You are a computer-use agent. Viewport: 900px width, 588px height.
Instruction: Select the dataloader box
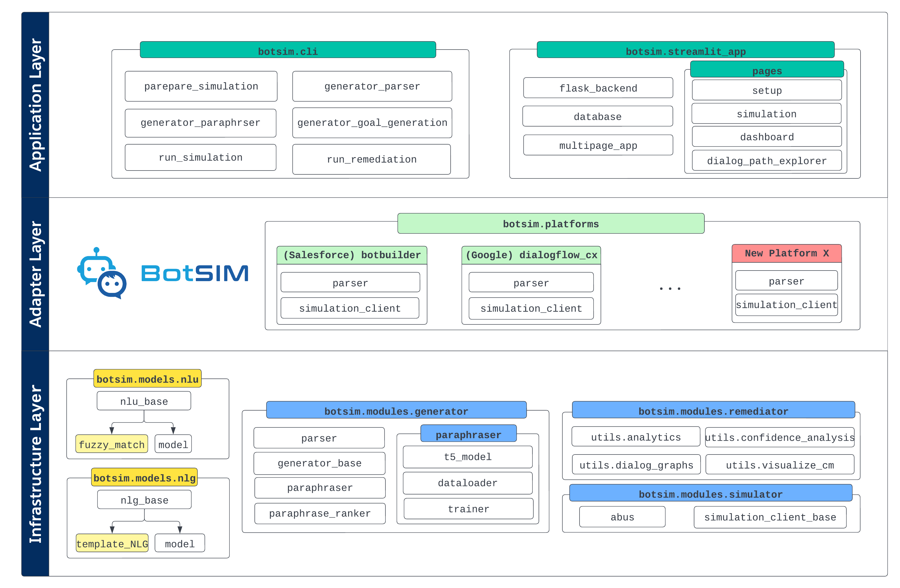point(468,483)
